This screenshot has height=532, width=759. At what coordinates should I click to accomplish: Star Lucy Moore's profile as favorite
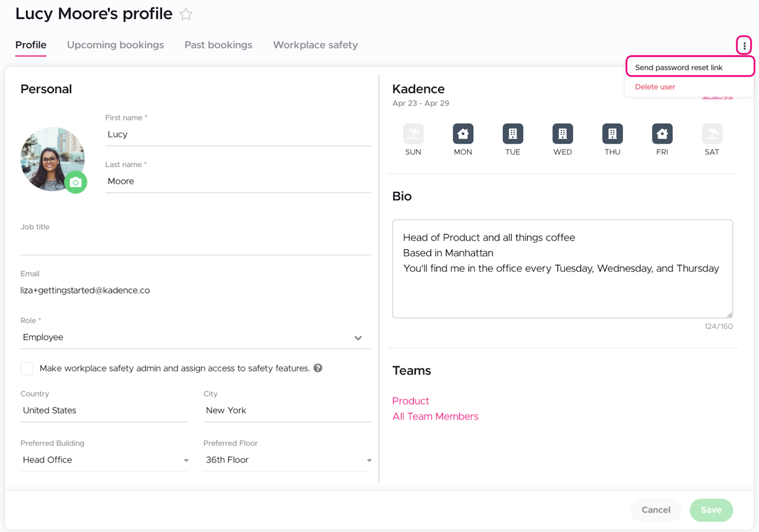[186, 15]
